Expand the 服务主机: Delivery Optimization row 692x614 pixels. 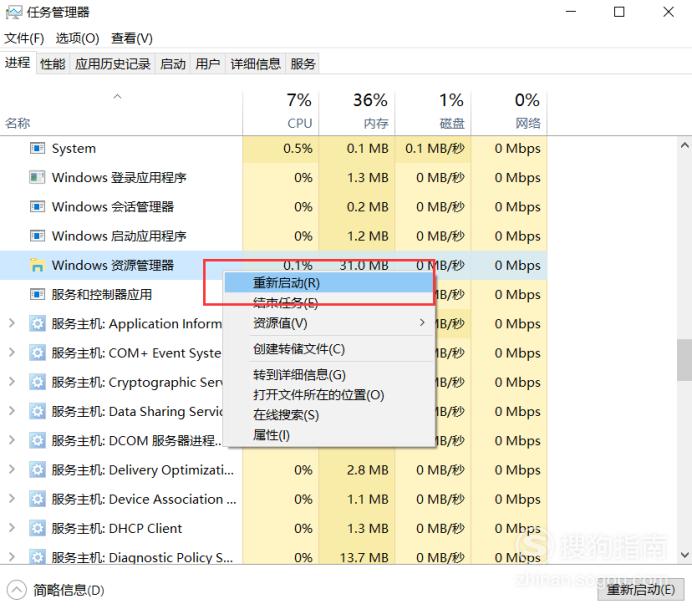(x=12, y=469)
